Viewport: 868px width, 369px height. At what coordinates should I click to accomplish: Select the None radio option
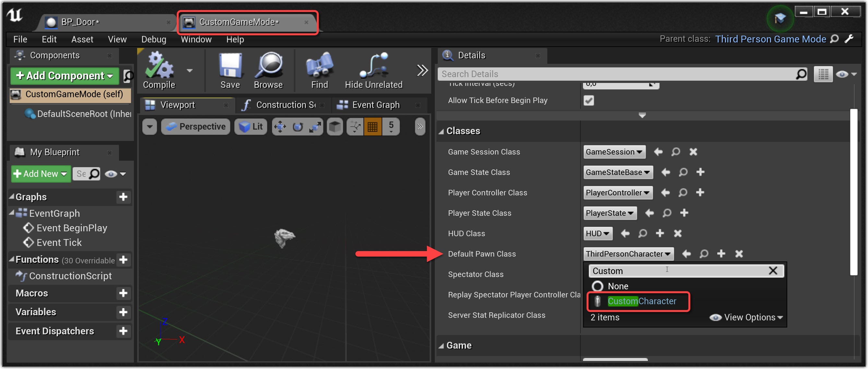598,286
